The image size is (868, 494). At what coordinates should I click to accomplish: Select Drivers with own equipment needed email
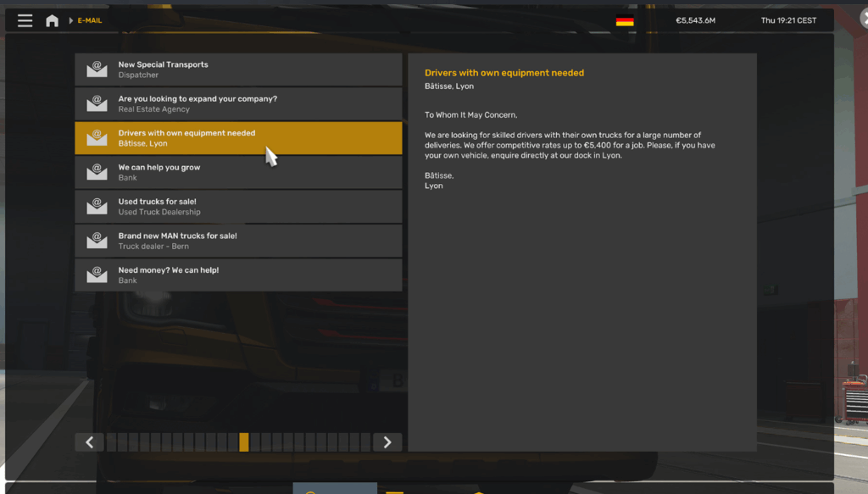[238, 138]
